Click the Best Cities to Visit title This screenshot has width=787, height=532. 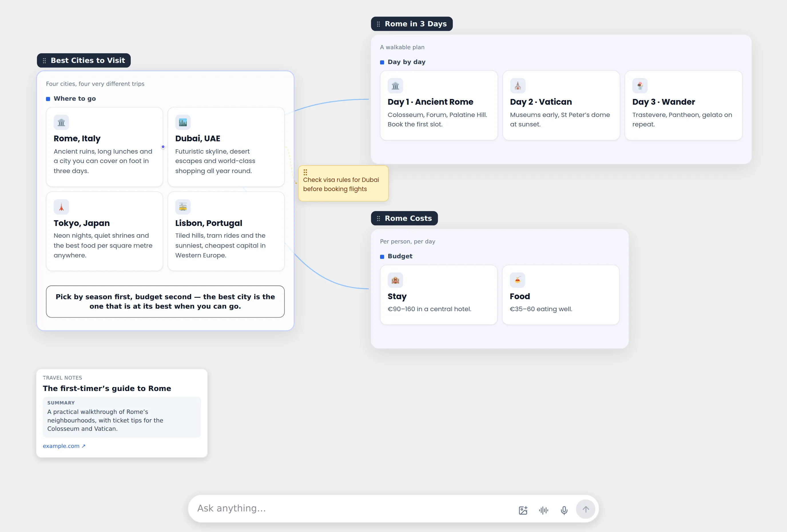(x=88, y=61)
